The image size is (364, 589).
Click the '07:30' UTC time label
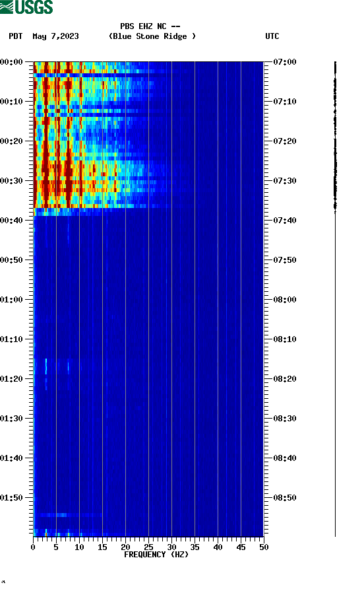[284, 181]
